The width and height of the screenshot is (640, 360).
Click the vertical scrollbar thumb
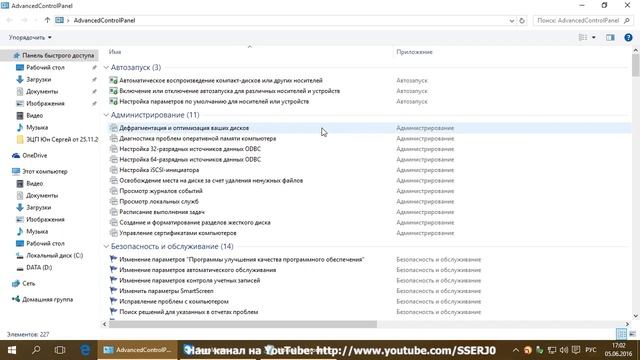coord(636,65)
